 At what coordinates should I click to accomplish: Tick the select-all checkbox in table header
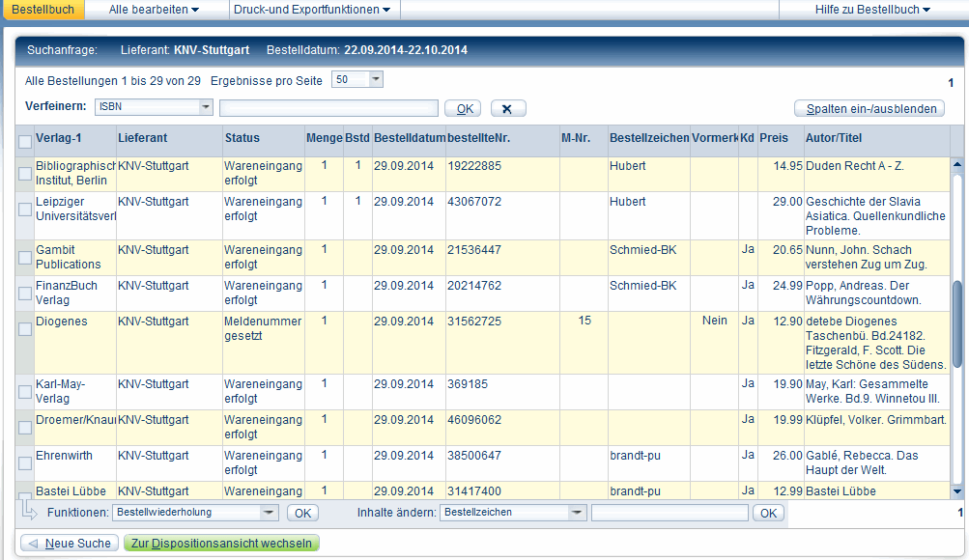click(25, 142)
